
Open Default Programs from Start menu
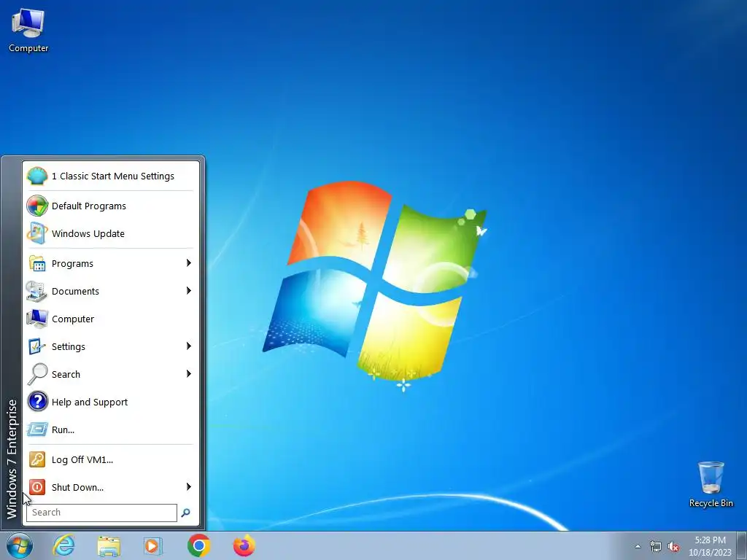111,206
